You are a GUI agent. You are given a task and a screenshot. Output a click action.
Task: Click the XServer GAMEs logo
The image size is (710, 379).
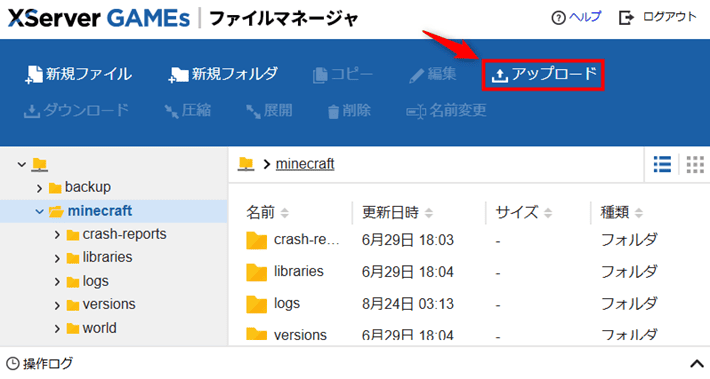pos(99,18)
